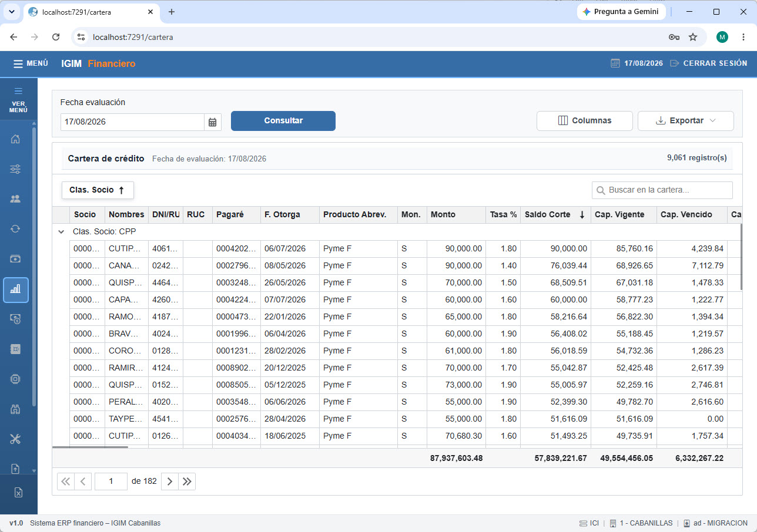Open a new browser tab
This screenshot has width=757, height=532.
(172, 12)
